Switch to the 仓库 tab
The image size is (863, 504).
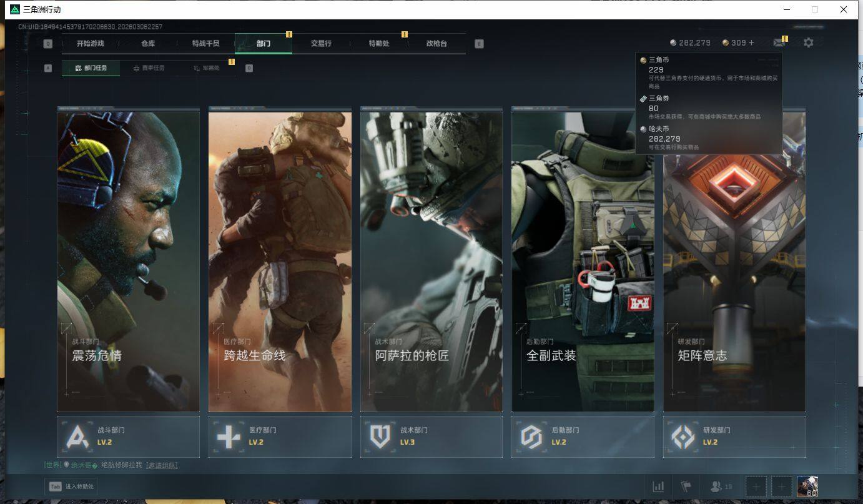click(x=148, y=44)
